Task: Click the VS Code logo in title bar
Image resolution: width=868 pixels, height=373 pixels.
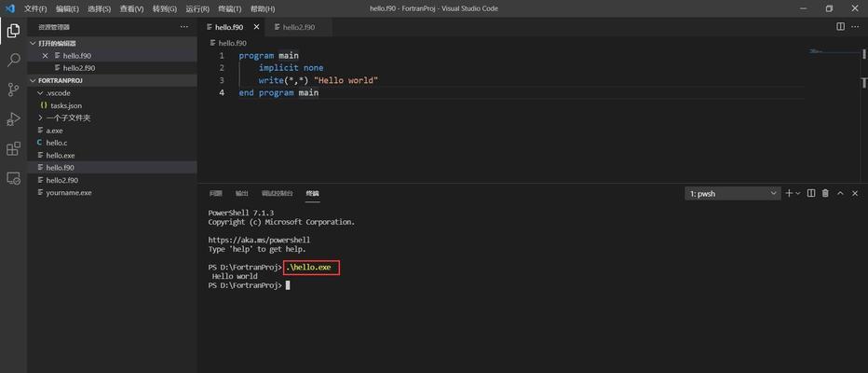Action: pos(10,8)
